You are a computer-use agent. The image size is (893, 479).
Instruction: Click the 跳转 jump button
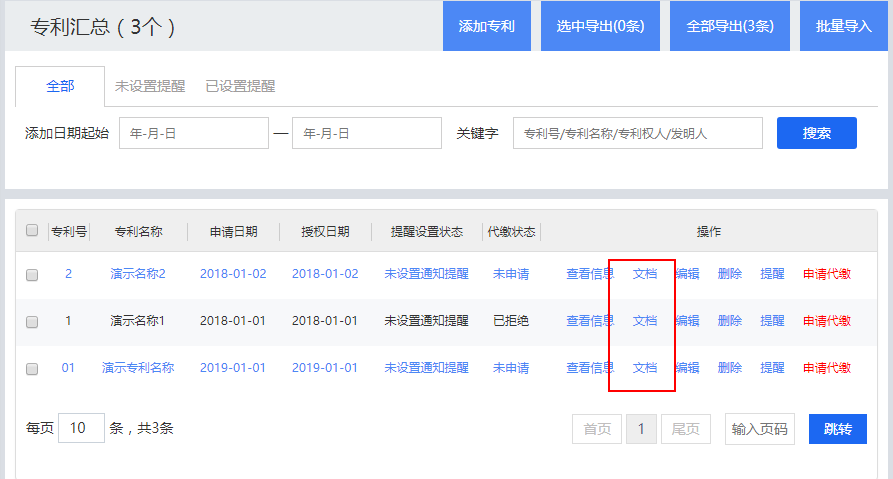point(838,429)
